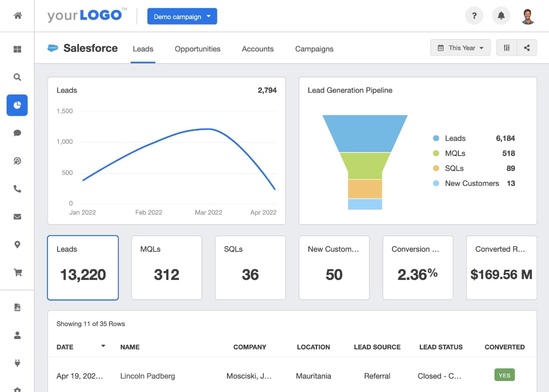This screenshot has height=392, width=549.
Task: Switch to the Campaigns tab
Action: coord(314,49)
